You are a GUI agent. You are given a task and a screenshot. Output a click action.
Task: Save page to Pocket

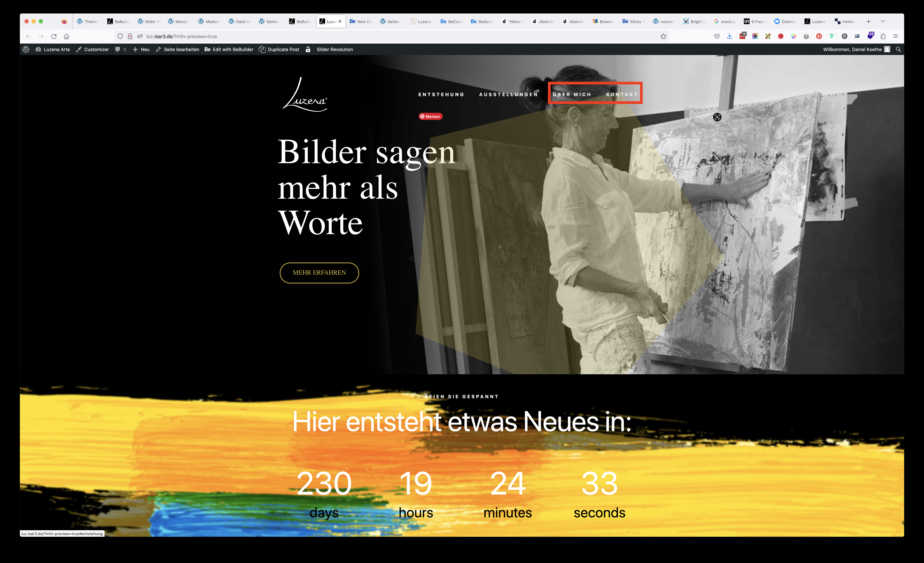(x=717, y=36)
